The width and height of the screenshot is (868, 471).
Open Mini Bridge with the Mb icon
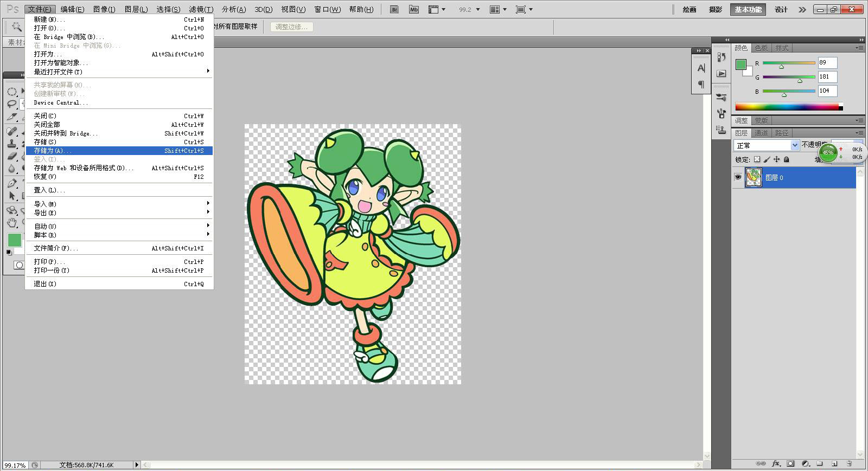pyautogui.click(x=414, y=9)
